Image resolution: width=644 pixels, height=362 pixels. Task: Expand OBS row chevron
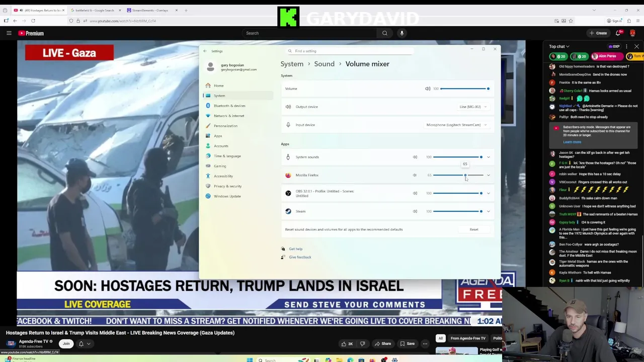pos(488,193)
